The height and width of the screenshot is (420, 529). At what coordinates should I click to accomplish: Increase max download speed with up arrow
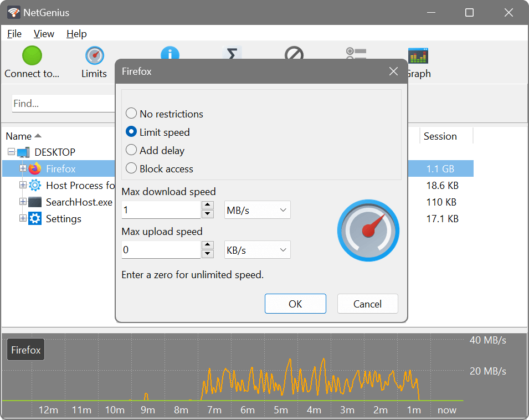tap(208, 205)
